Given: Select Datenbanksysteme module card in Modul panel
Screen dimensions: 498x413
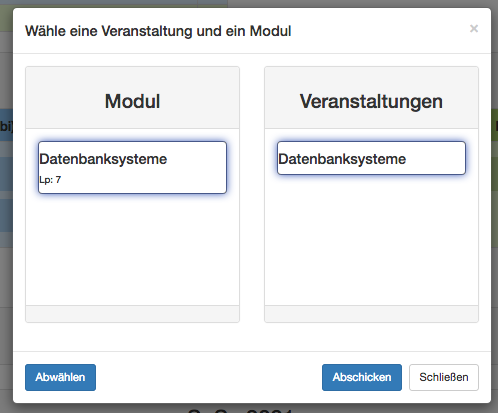Looking at the screenshot, I should [132, 167].
